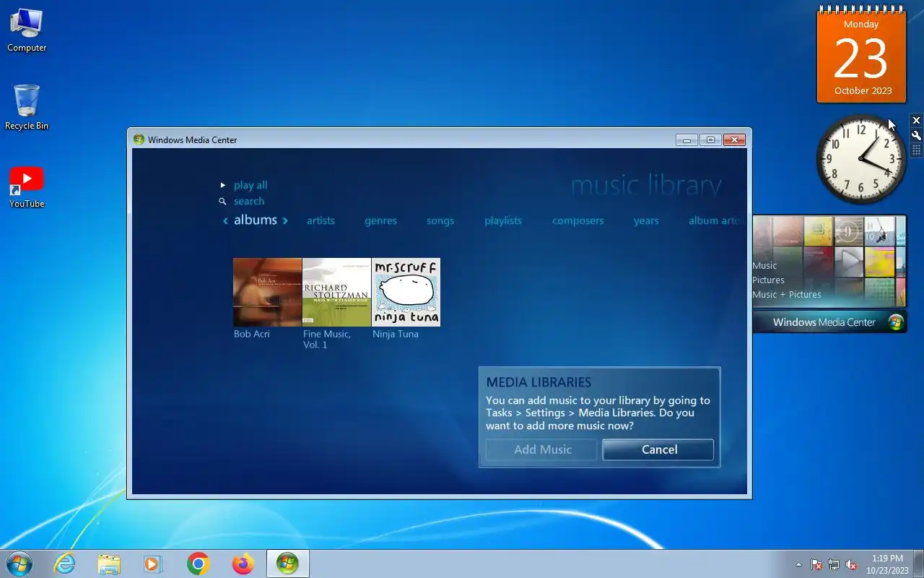Click the clock gadget drag handle
The image size is (924, 578).
pyautogui.click(x=916, y=150)
